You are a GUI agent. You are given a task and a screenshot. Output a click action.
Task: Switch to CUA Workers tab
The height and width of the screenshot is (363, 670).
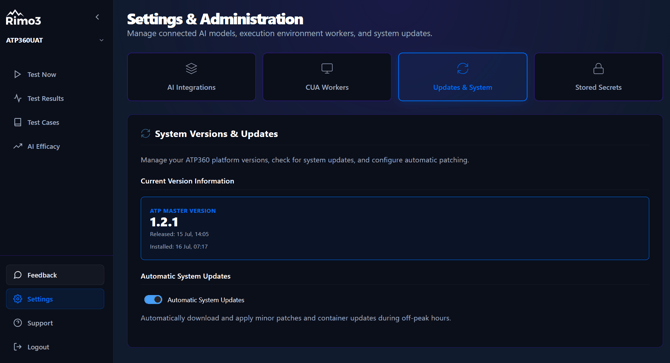coord(327,77)
